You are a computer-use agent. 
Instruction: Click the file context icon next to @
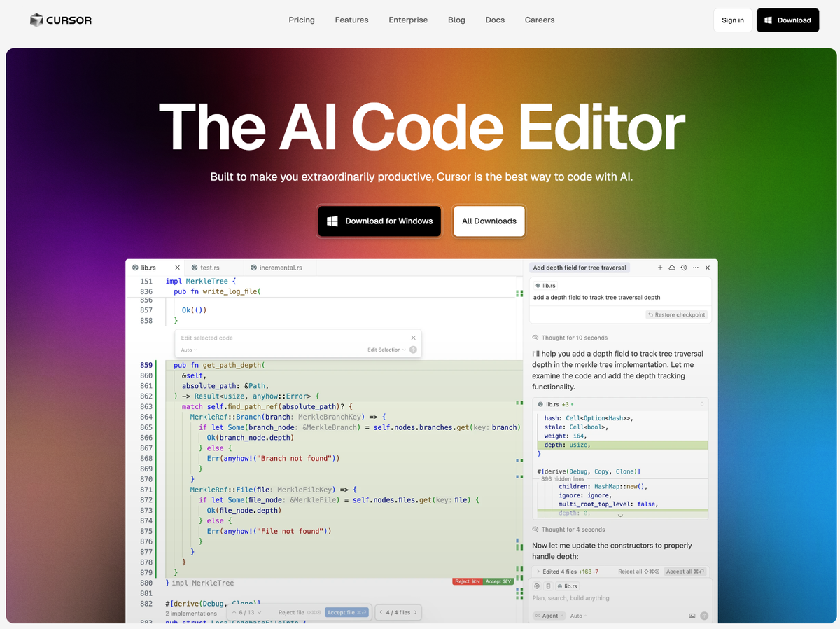point(549,586)
